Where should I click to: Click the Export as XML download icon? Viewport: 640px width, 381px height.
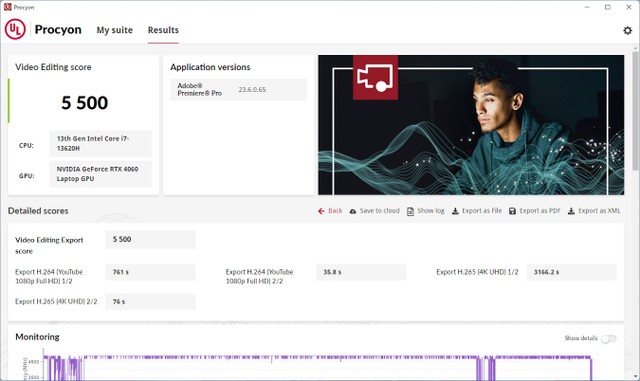(x=571, y=211)
